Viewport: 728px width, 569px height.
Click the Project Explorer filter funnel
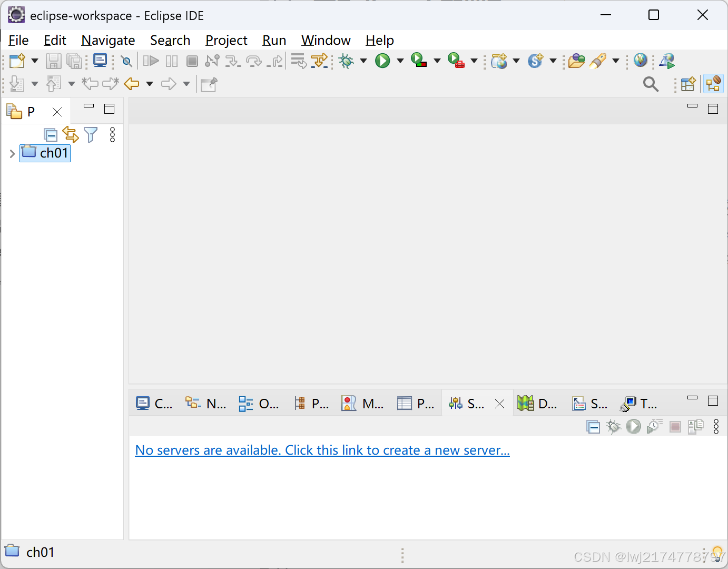coord(91,135)
